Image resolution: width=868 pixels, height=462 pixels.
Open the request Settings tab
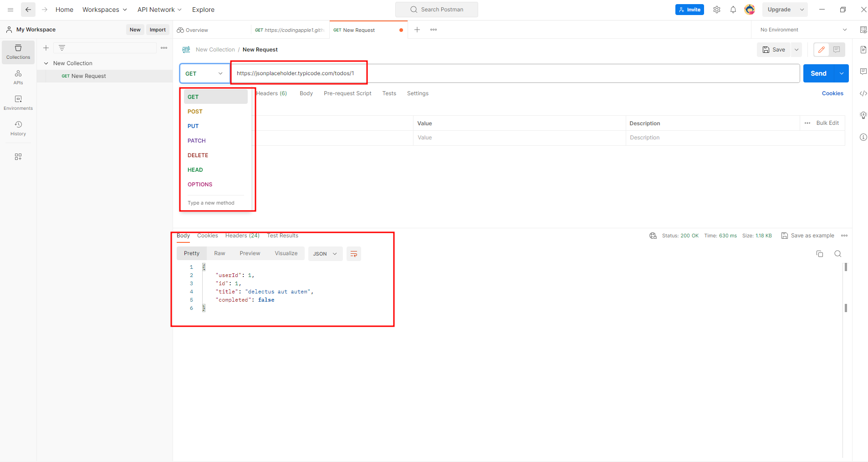tap(418, 93)
